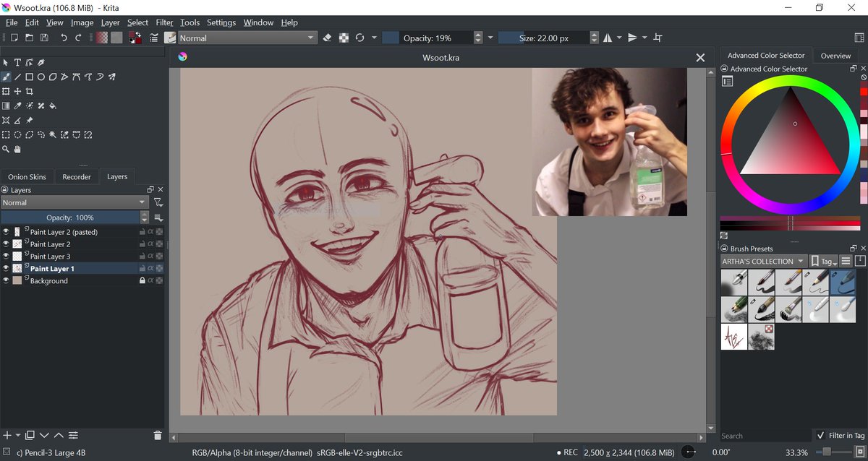Pick the Fill bucket tool

click(53, 106)
